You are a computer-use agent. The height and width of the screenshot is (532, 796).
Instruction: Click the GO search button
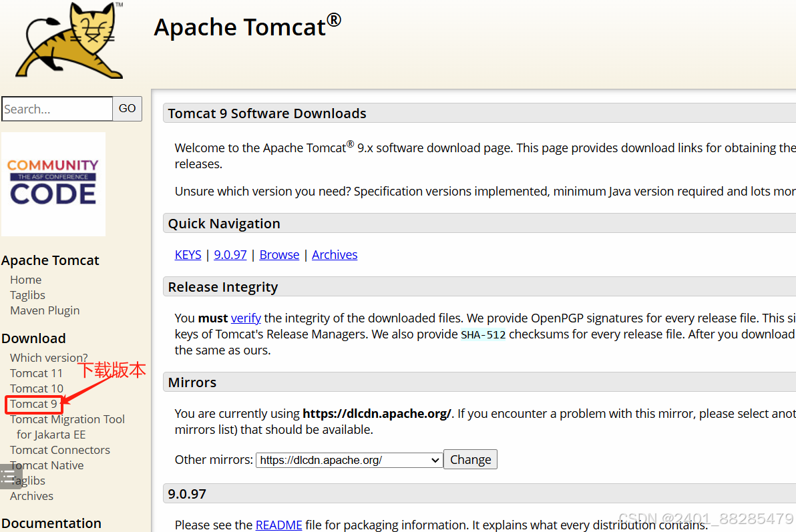[x=127, y=108]
